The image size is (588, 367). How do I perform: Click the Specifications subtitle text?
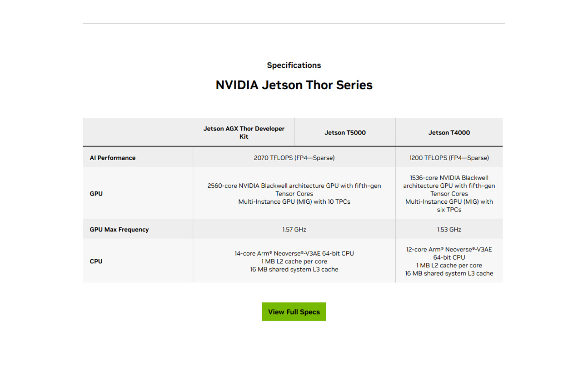pyautogui.click(x=294, y=65)
